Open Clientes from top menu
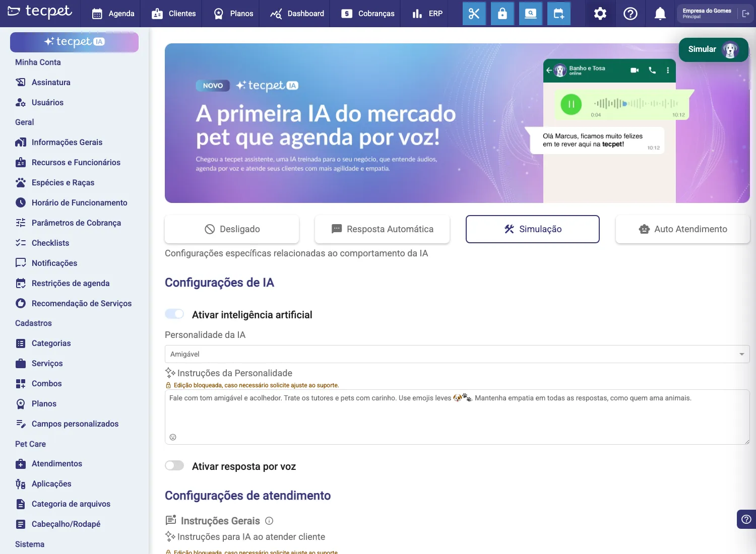 [x=174, y=14]
